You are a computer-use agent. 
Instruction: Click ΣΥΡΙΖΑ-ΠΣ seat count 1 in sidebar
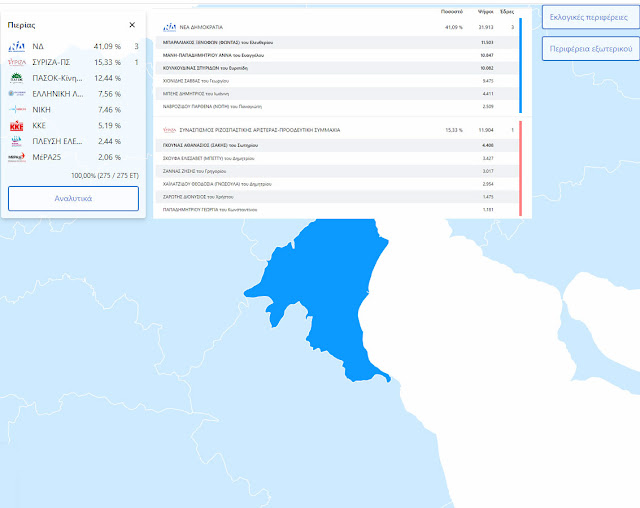(136, 62)
